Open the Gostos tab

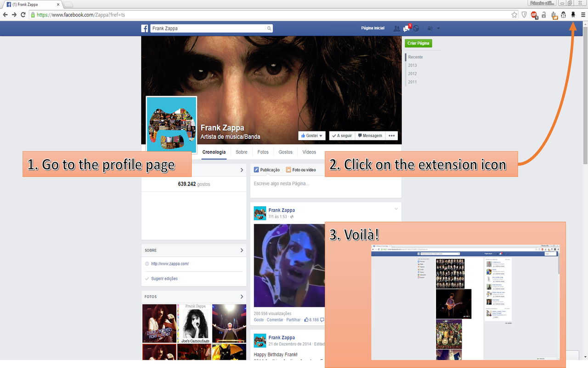click(x=285, y=152)
